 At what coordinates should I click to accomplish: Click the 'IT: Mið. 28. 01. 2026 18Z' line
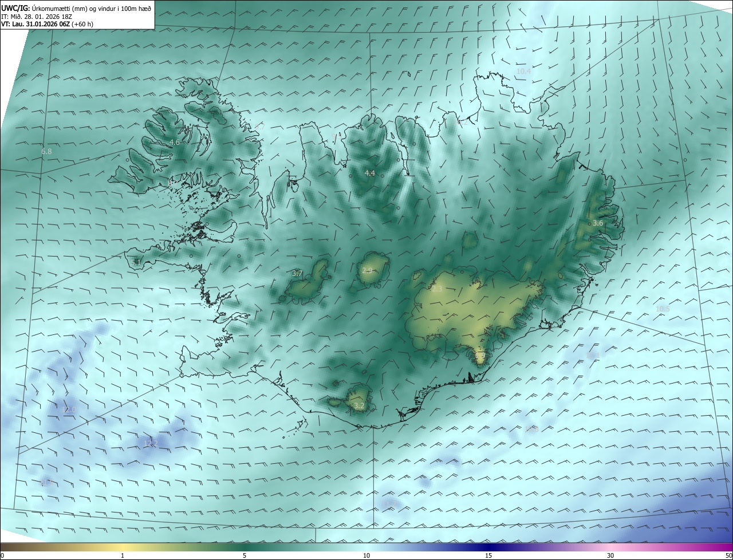tap(36, 16)
